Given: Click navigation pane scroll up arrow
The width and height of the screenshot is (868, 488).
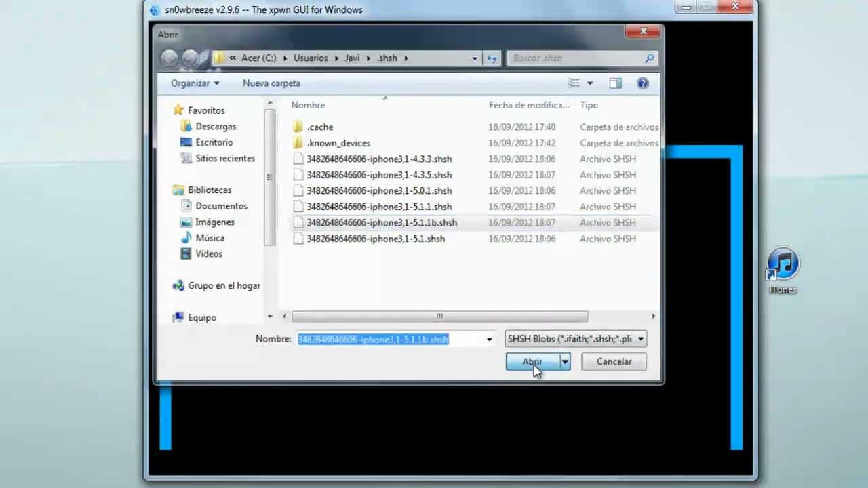Looking at the screenshot, I should tap(270, 103).
